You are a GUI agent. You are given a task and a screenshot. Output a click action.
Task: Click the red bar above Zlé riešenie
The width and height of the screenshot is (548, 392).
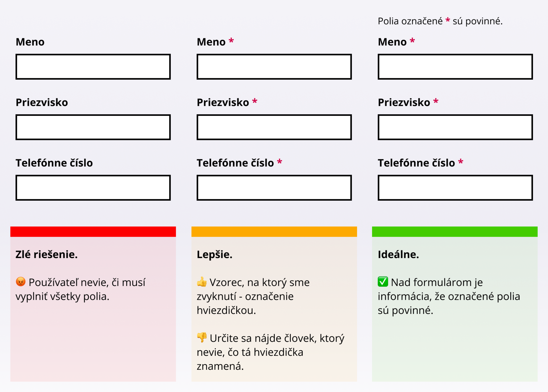93,232
